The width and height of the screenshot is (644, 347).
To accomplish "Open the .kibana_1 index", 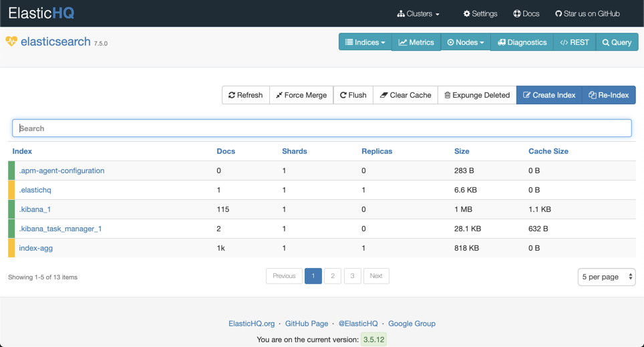I will click(35, 209).
